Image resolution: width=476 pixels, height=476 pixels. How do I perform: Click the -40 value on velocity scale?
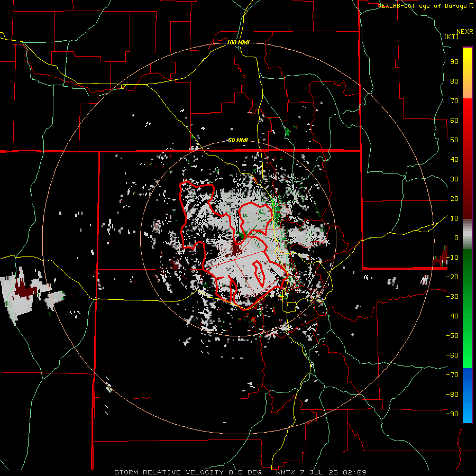pos(452,316)
